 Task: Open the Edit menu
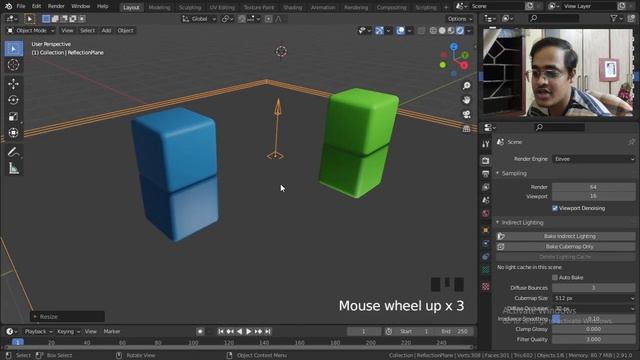(36, 6)
